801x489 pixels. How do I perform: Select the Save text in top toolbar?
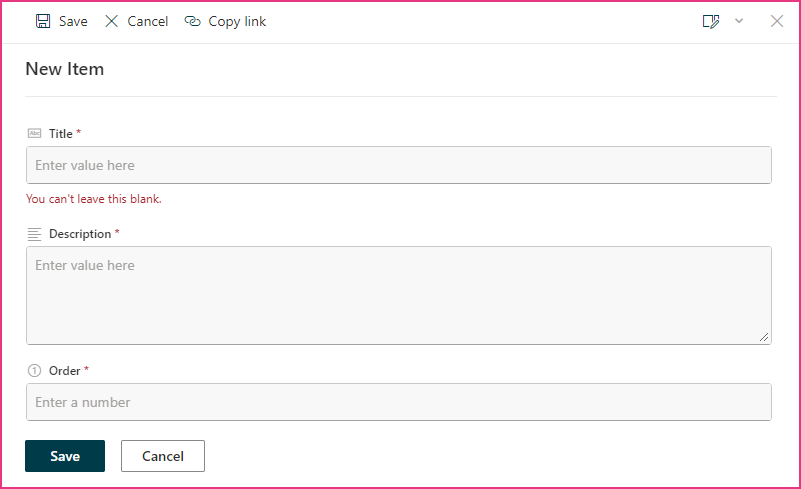coord(73,21)
